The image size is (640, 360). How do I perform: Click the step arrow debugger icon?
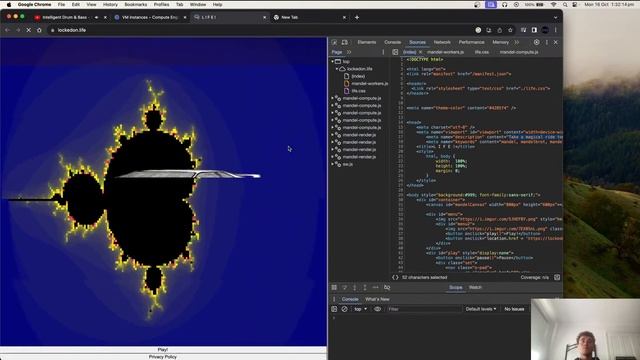[376, 288]
